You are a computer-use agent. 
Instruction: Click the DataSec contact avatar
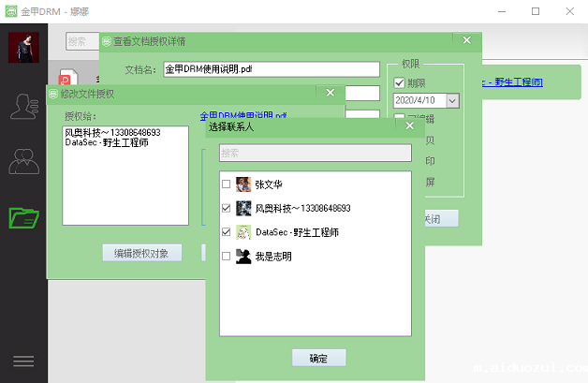(243, 231)
